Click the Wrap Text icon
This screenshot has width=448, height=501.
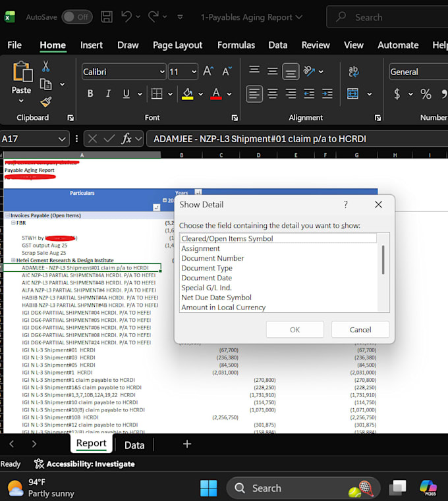click(x=353, y=71)
